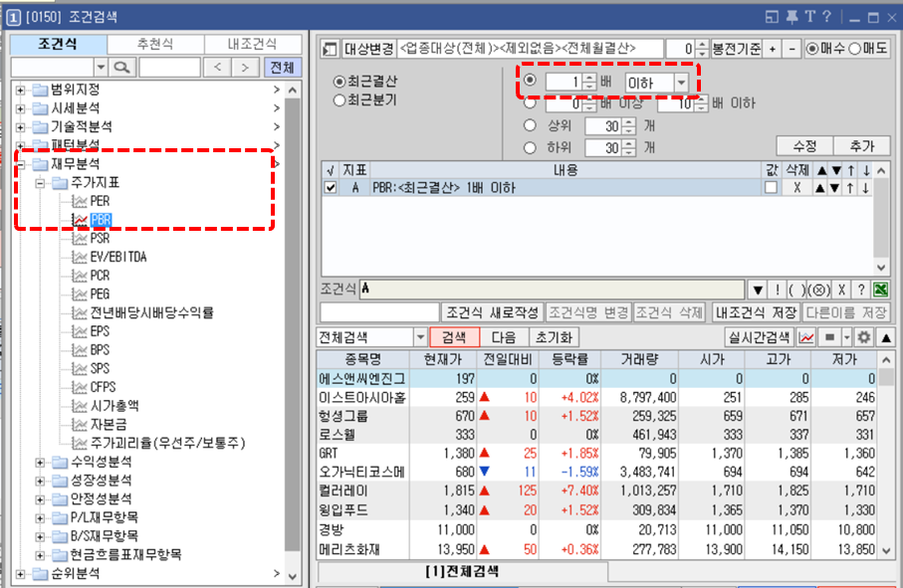
Task: Click the minus button next to 봉전기준
Action: pyautogui.click(x=791, y=49)
